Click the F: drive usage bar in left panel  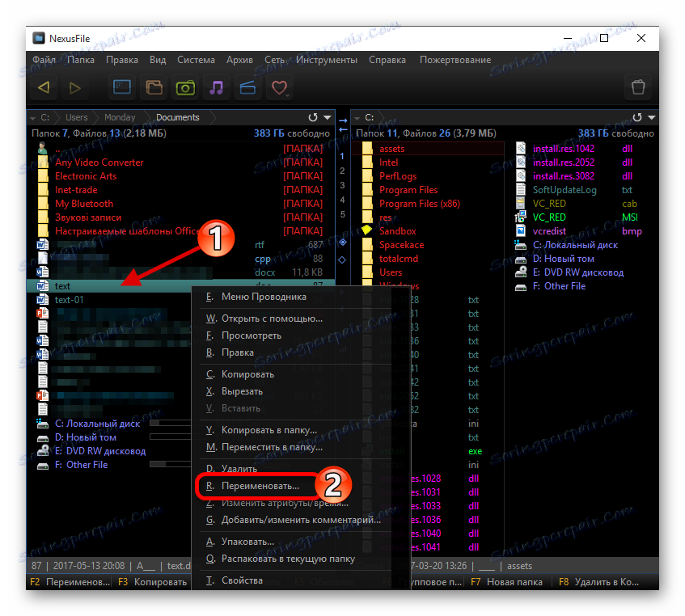[170, 464]
